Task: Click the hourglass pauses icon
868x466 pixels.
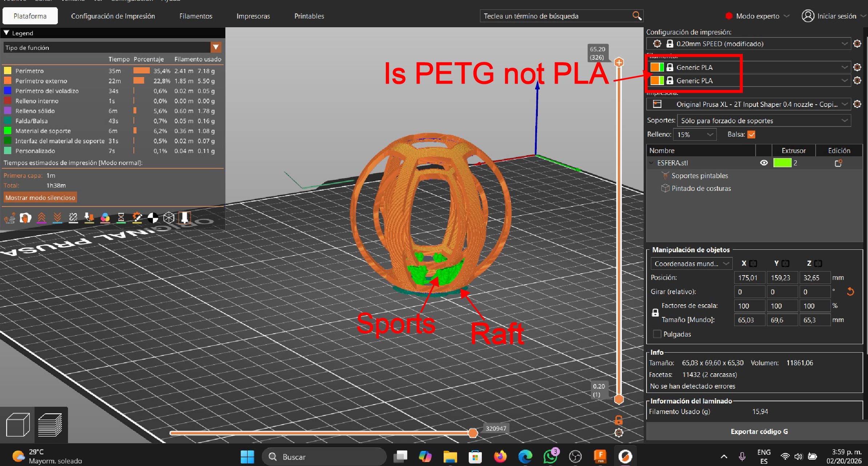Action: (x=121, y=218)
